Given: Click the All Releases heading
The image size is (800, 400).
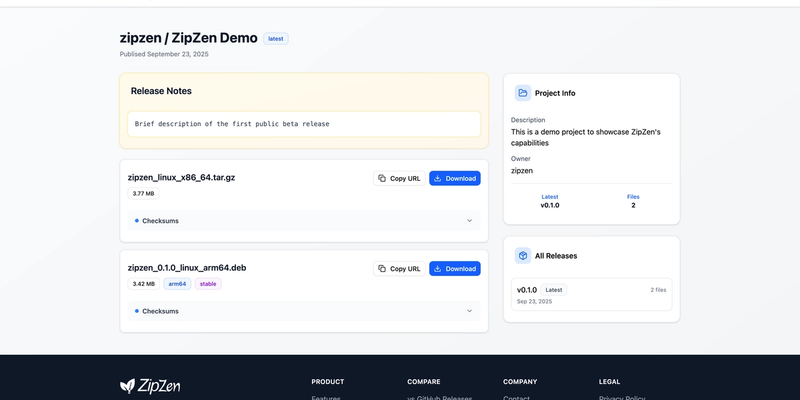Looking at the screenshot, I should point(556,256).
